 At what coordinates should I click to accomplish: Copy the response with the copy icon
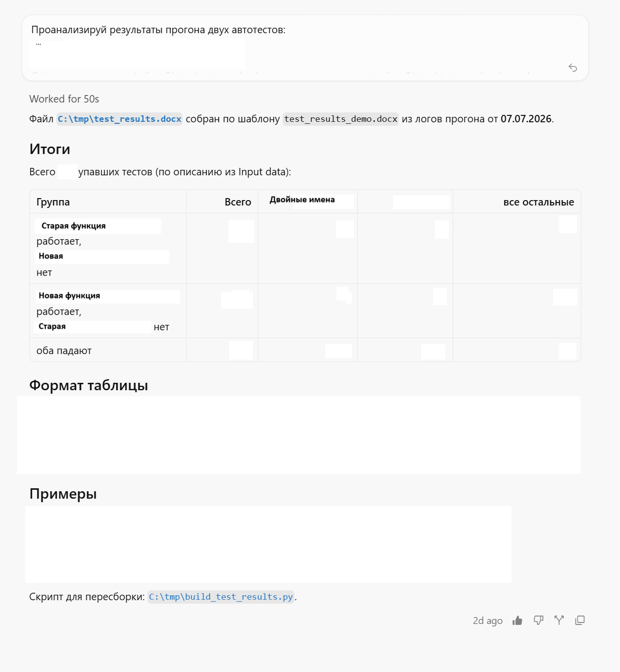click(580, 620)
